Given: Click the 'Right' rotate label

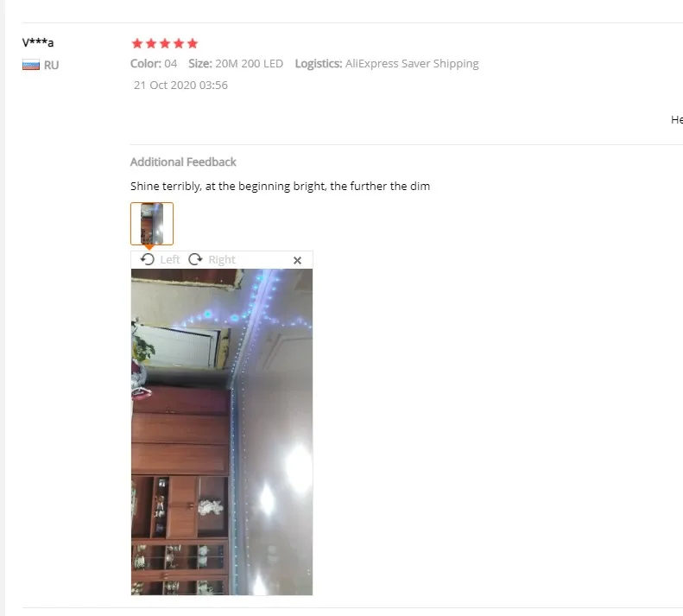Looking at the screenshot, I should coord(222,260).
